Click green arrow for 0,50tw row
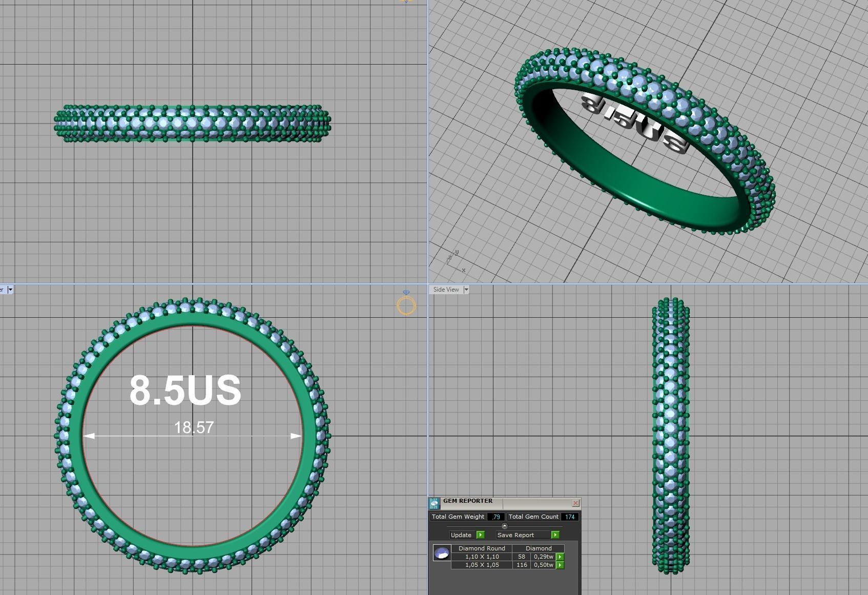868x595 pixels. tap(560, 565)
